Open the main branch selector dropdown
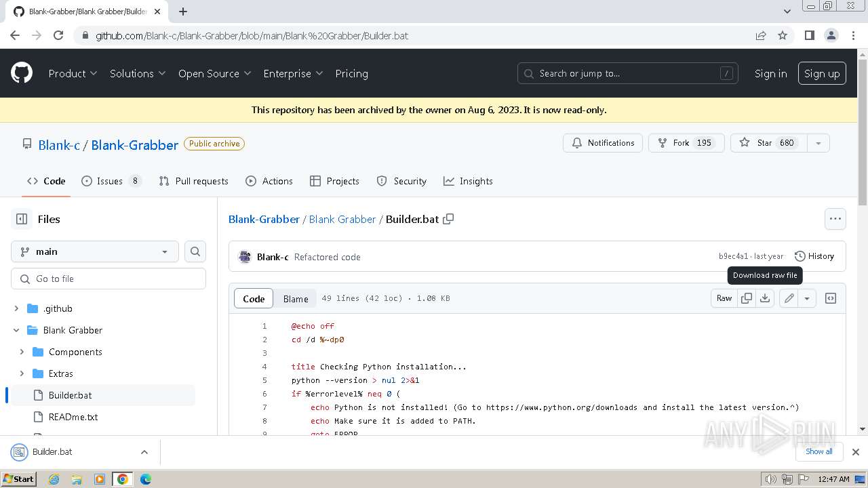 [x=95, y=251]
